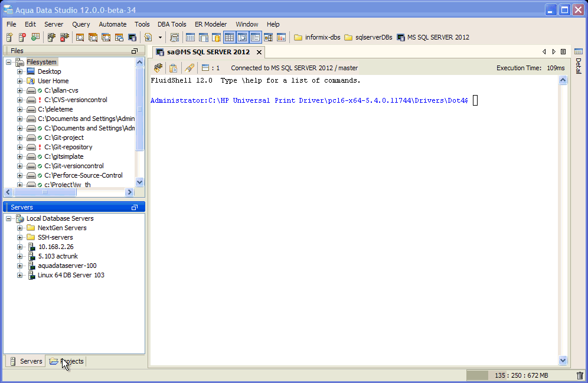Click the tab list icon near editor arrows
588x383 pixels.
[x=563, y=52]
